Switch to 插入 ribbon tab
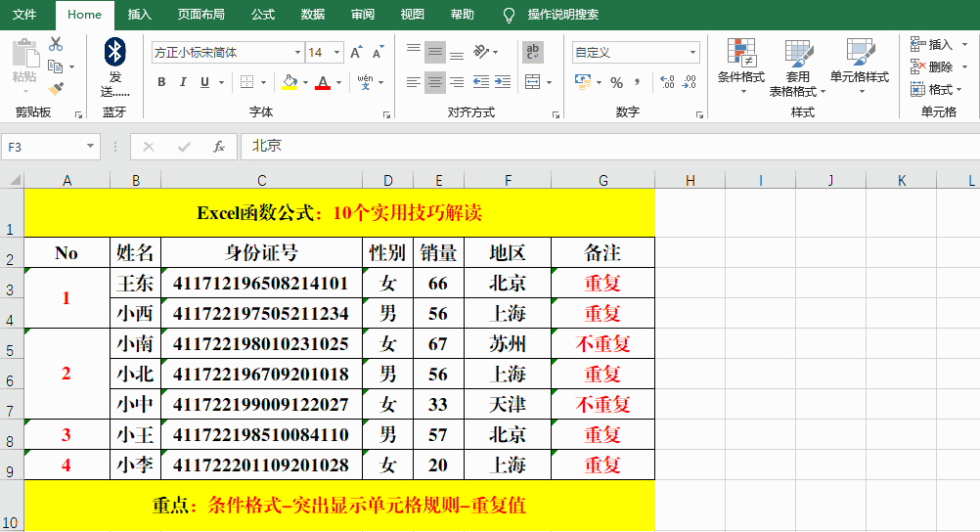The image size is (980, 532). pyautogui.click(x=140, y=15)
